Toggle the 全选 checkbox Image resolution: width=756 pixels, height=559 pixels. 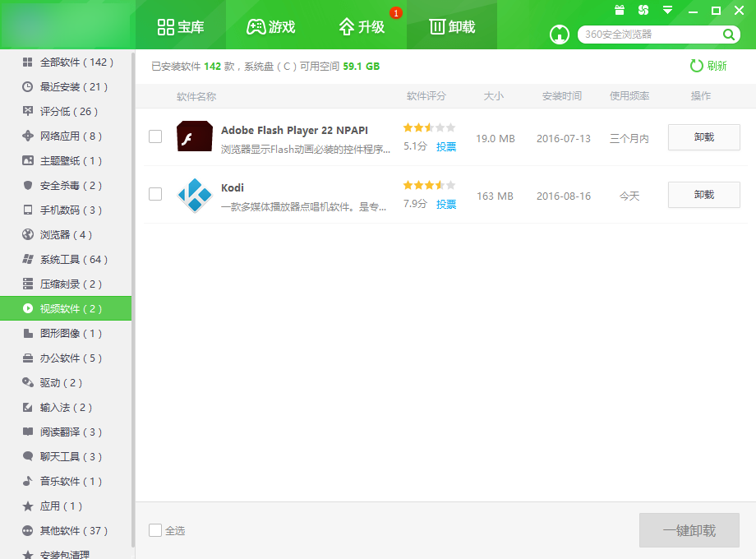point(155,530)
